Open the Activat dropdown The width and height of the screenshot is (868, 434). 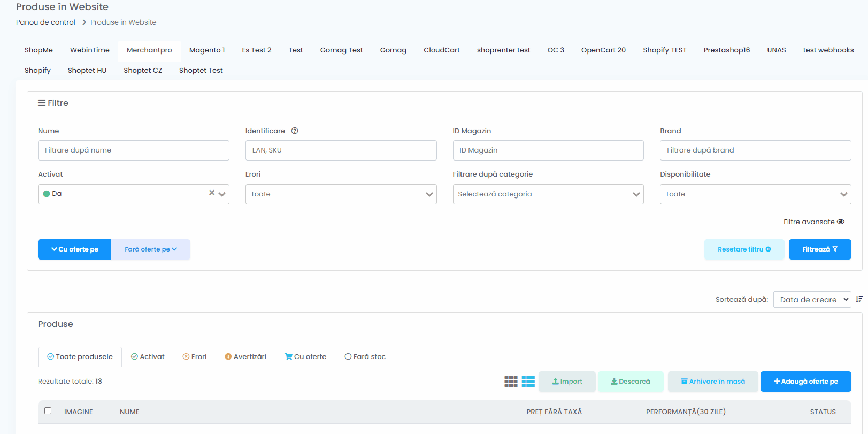[134, 194]
